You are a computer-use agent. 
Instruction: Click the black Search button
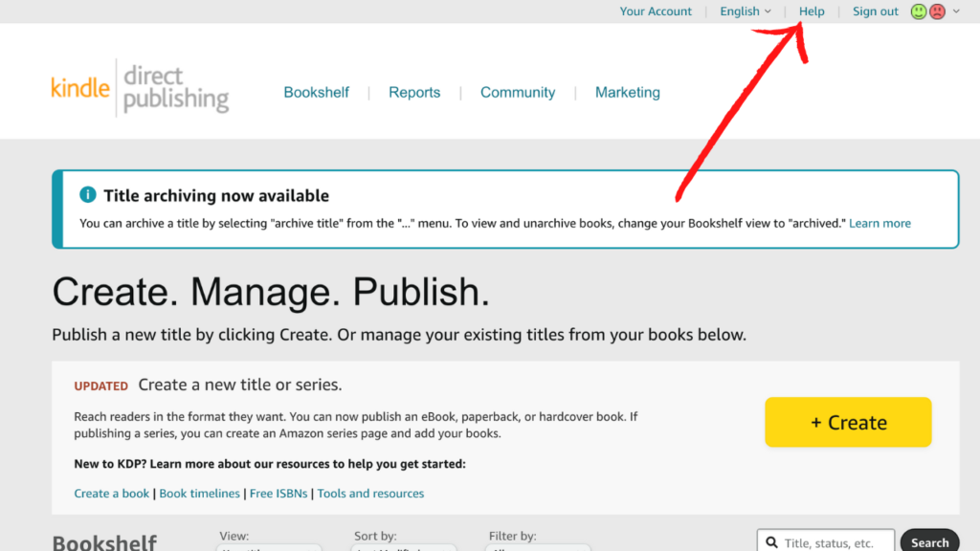pos(929,541)
